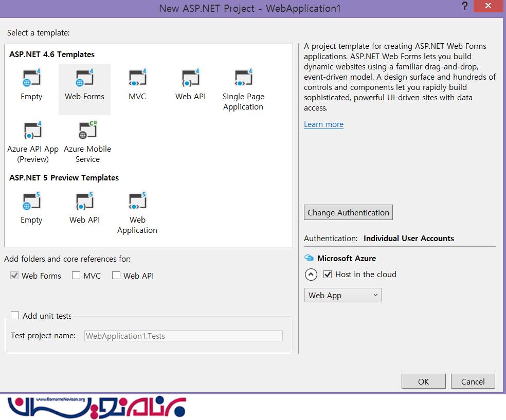This screenshot has height=420, width=506.
Task: Uncheck Host in the cloud
Action: click(328, 275)
